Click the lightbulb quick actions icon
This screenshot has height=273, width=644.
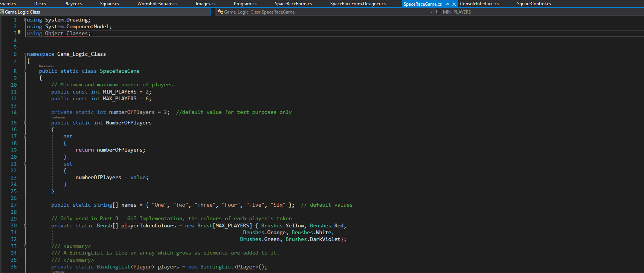pos(19,32)
